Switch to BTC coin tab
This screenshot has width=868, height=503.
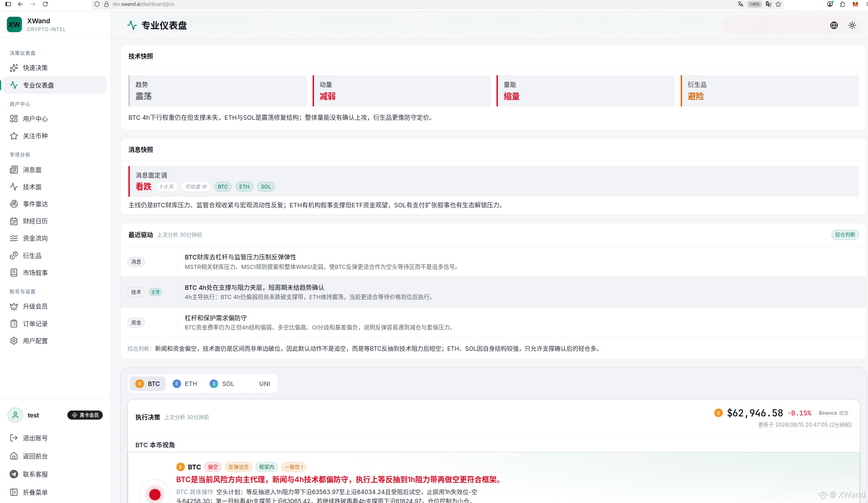(x=148, y=384)
